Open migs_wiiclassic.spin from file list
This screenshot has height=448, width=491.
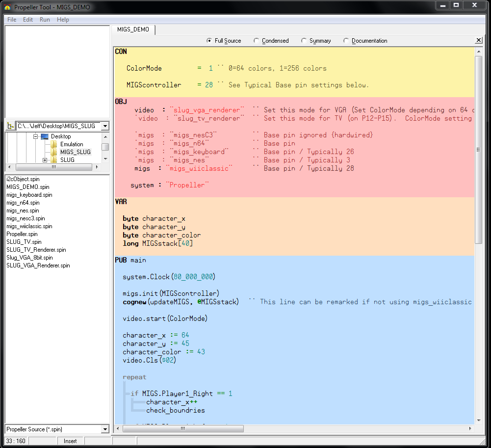29,226
